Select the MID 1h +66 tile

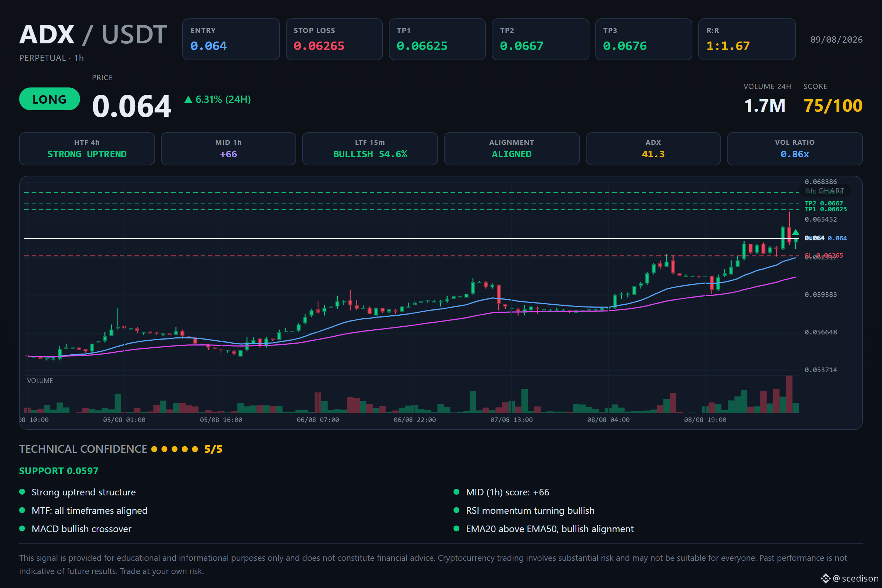click(x=228, y=149)
